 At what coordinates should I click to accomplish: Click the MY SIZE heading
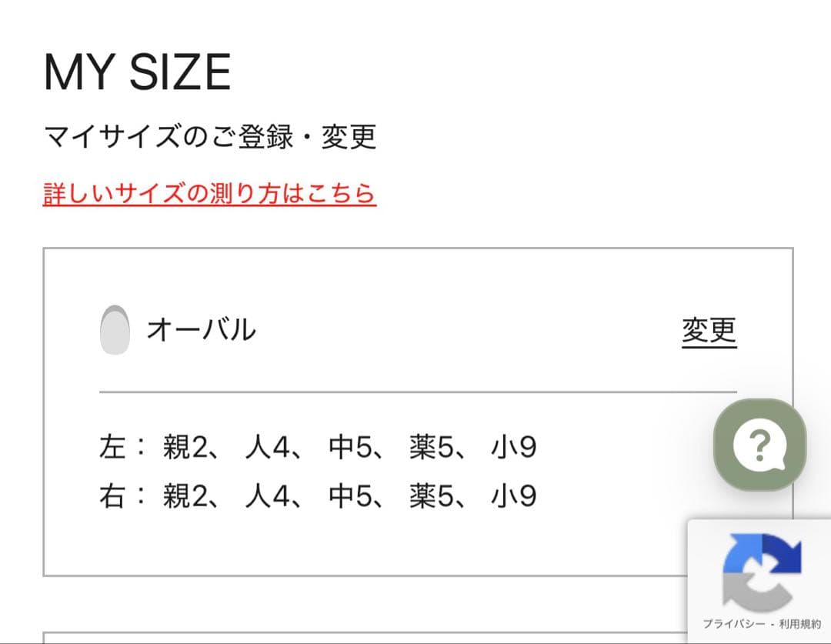tap(137, 72)
